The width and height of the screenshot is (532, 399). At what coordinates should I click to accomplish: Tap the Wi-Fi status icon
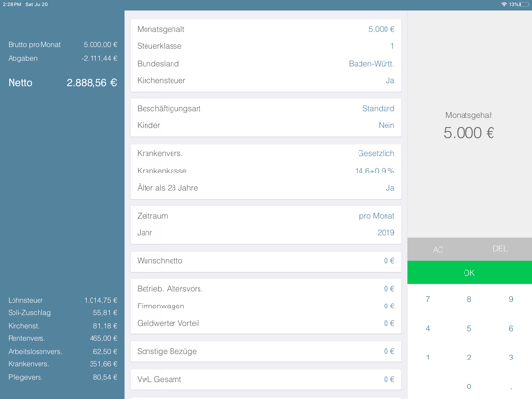(504, 4)
